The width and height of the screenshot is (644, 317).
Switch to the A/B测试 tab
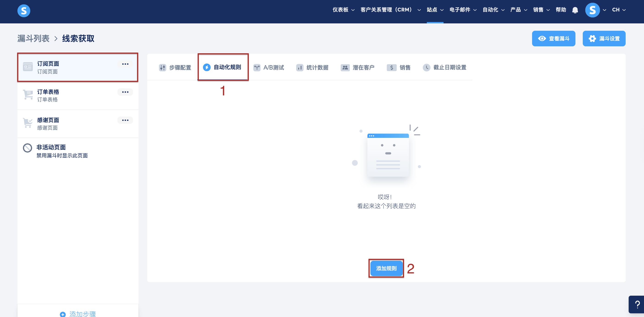[x=269, y=67]
